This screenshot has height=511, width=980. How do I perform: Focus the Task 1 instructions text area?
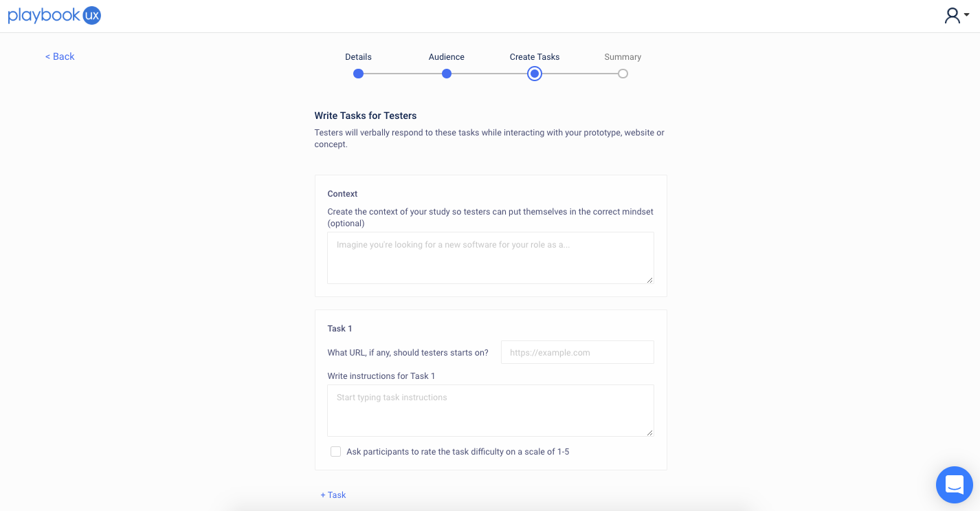pyautogui.click(x=491, y=411)
